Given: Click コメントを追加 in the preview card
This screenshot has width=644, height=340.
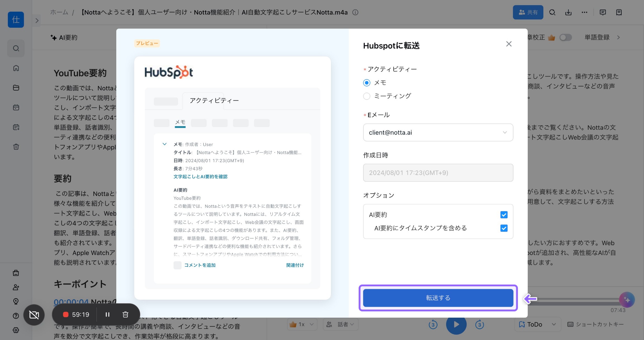Looking at the screenshot, I should coord(200,265).
